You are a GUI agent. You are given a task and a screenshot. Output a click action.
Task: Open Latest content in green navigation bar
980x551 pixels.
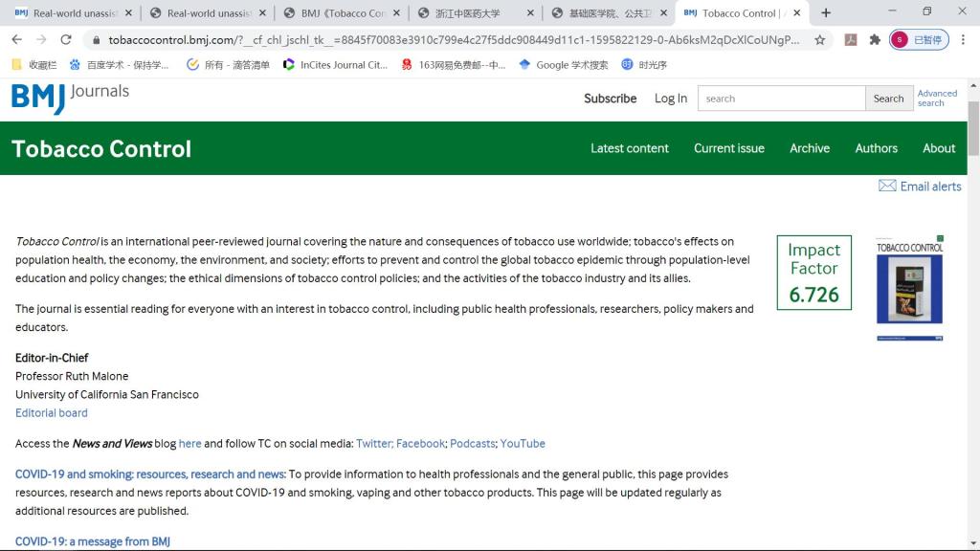629,148
